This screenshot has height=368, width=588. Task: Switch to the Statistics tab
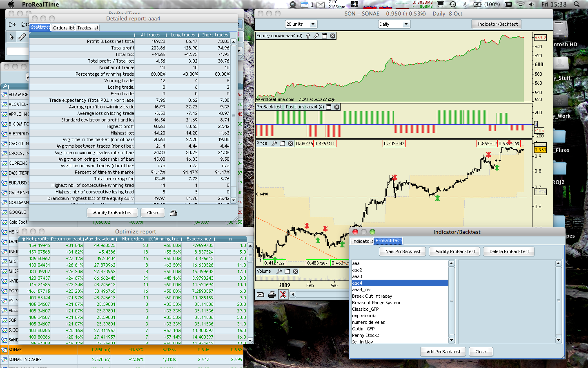point(40,27)
